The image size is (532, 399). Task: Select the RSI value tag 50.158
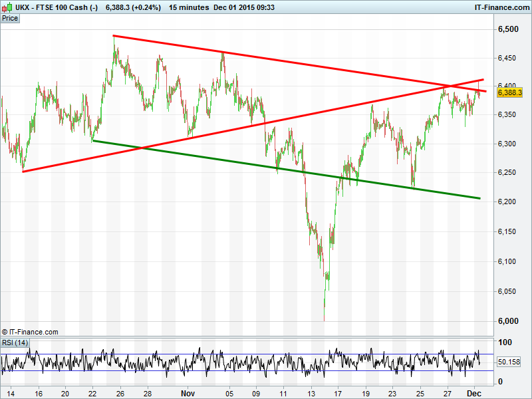tap(509, 362)
